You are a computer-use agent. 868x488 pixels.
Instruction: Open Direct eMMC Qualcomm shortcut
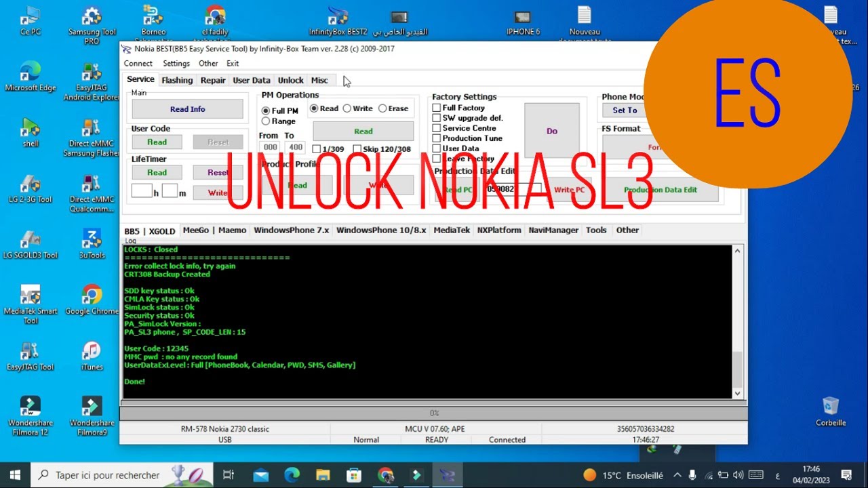[x=92, y=193]
